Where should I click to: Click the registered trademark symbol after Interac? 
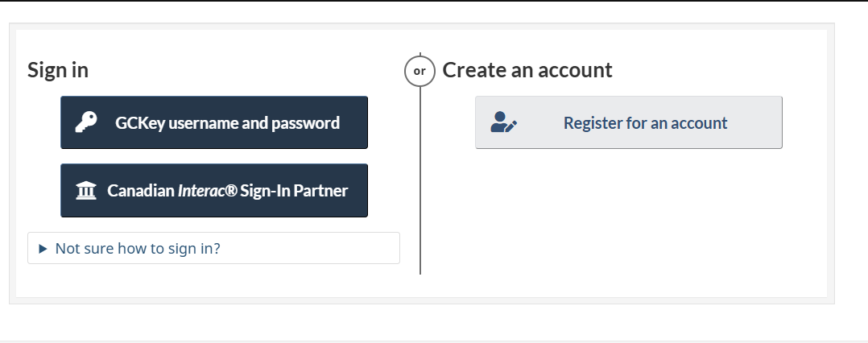(232, 191)
